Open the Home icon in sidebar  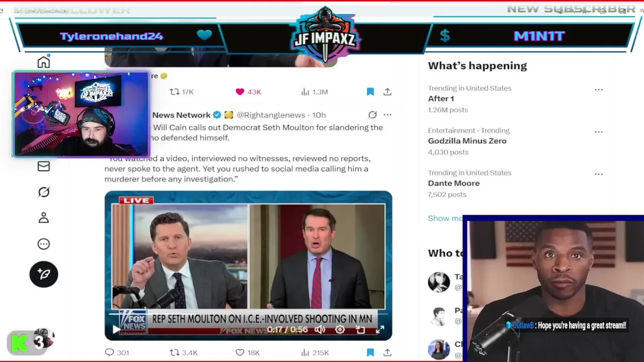(44, 62)
